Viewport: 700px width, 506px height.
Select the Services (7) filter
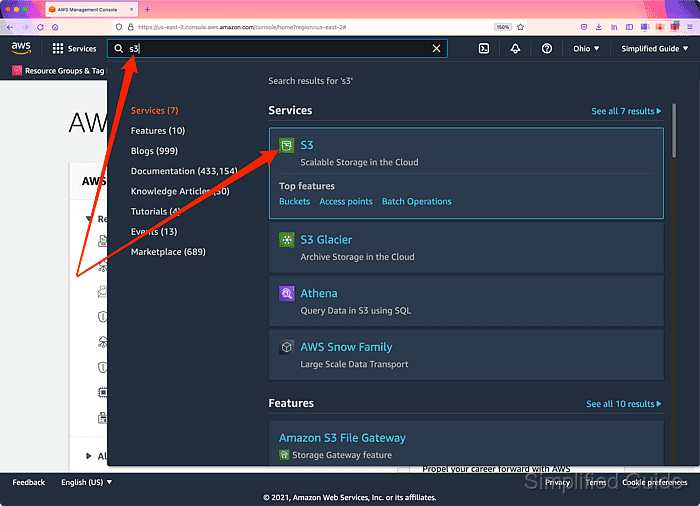point(154,110)
